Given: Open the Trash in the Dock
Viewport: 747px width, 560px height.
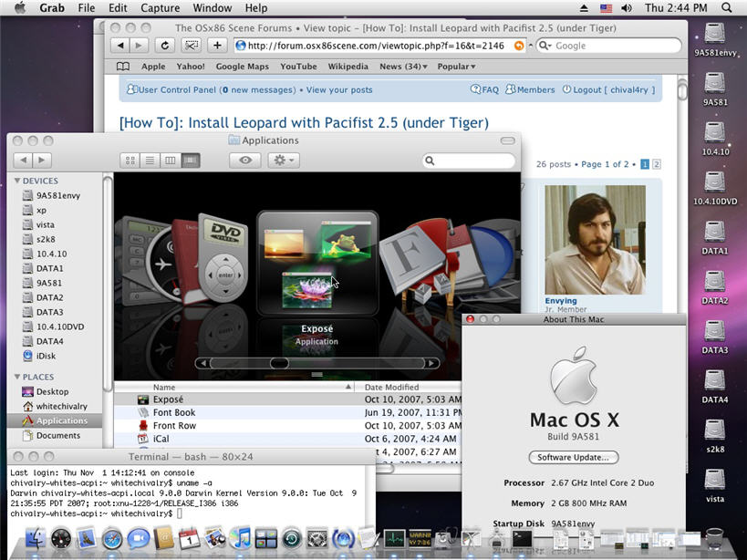Looking at the screenshot, I should tap(714, 539).
